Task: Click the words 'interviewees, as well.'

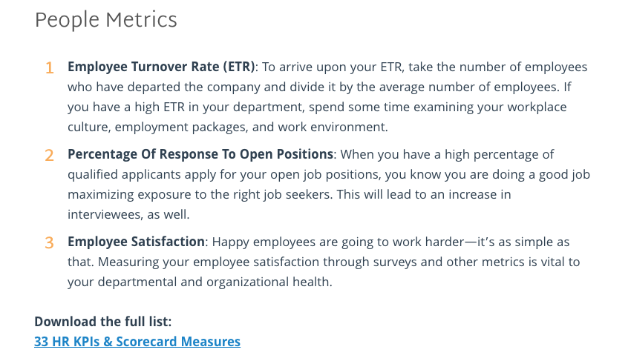Action: tap(128, 214)
